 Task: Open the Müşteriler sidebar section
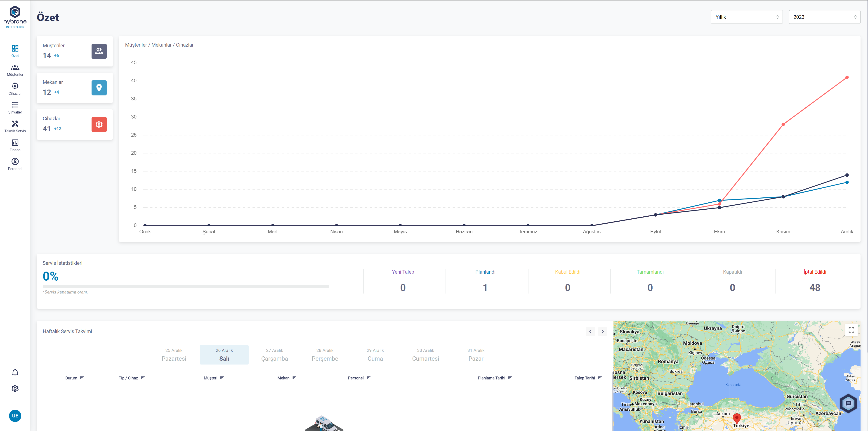pyautogui.click(x=15, y=70)
